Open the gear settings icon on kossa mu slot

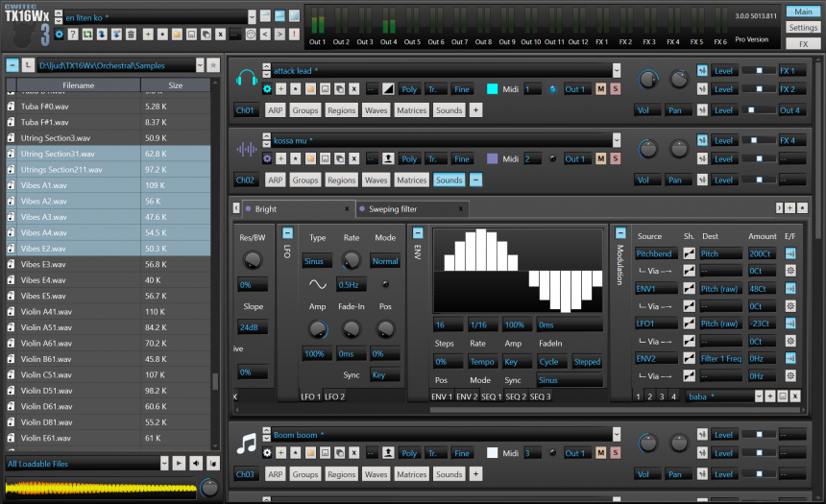(267, 159)
